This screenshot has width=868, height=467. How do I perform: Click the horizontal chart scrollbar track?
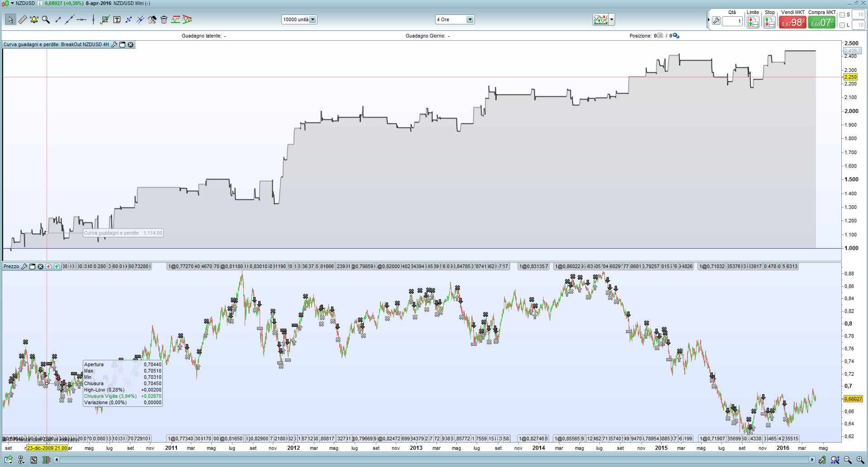pos(434,460)
